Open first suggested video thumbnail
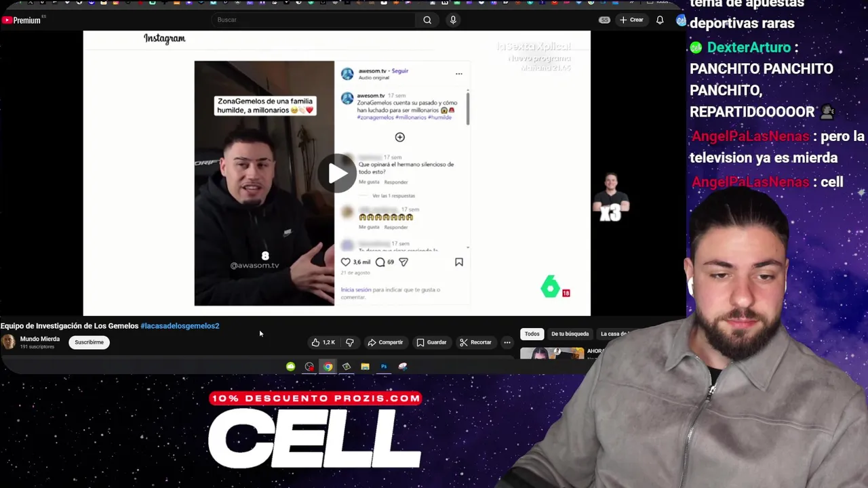Image resolution: width=868 pixels, height=488 pixels. coord(552,353)
